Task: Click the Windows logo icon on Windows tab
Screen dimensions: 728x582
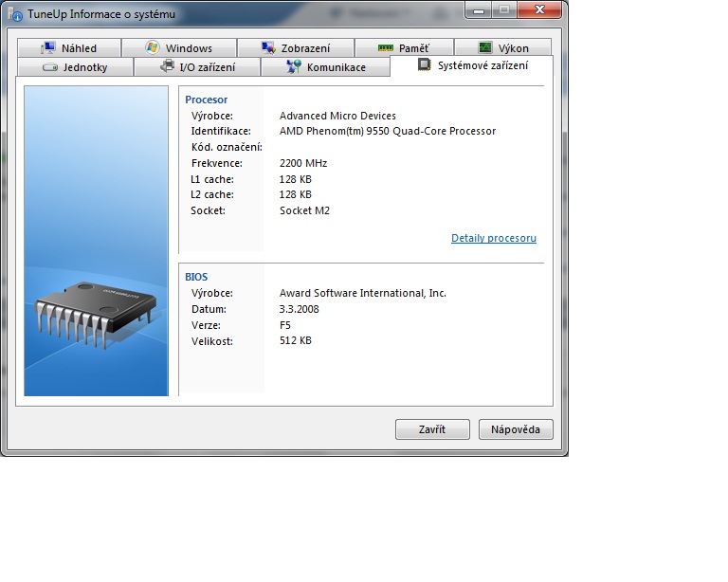Action: tap(152, 47)
